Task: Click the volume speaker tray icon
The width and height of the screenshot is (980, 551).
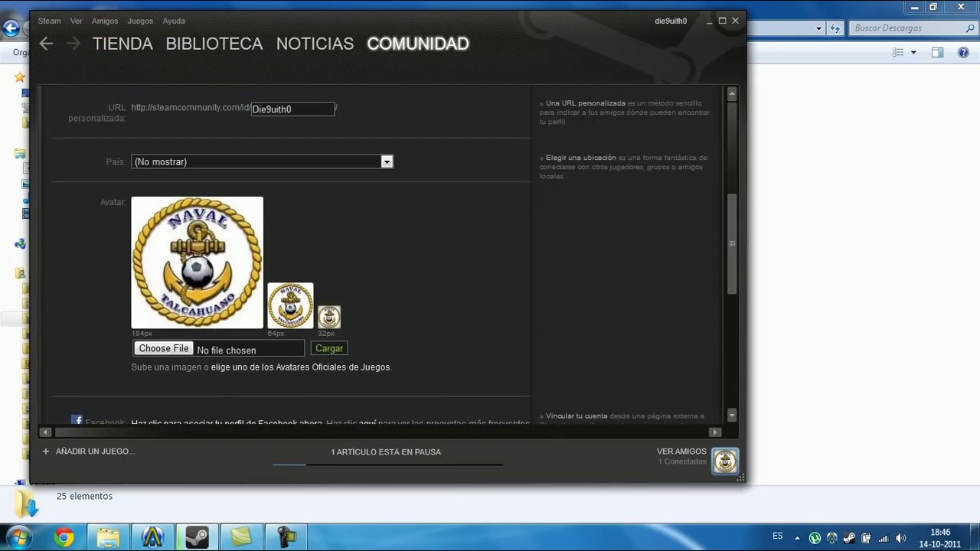Action: pos(901,538)
